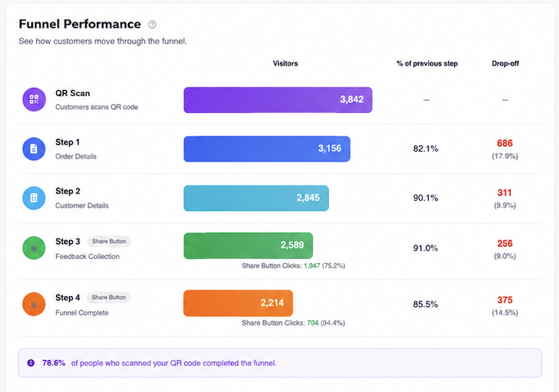Click the green Step 3 circle icon
The height and width of the screenshot is (392, 559).
(x=34, y=248)
